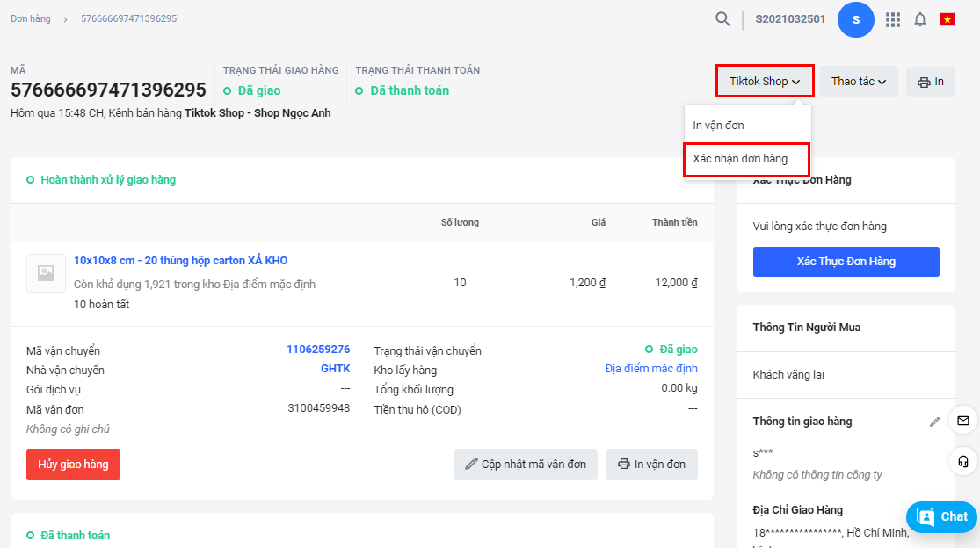Viewport: 980px width, 548px height.
Task: Click the In print button at top
Action: point(930,82)
